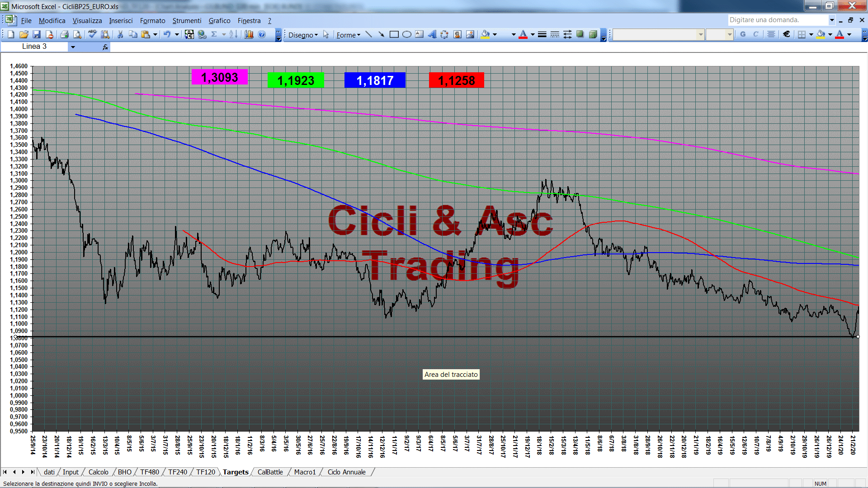Insert a Text Box from drawing toolbar
Viewport: 868px width, 488px height.
tap(420, 35)
